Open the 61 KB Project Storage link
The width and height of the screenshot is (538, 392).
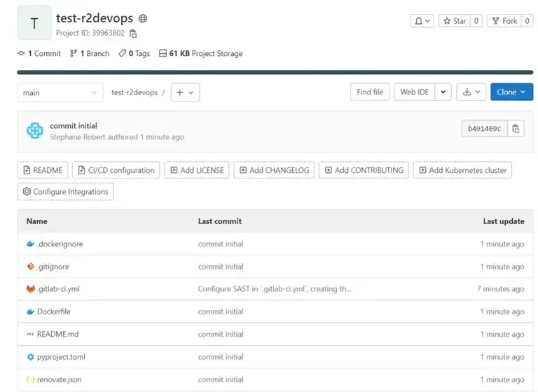coord(201,53)
